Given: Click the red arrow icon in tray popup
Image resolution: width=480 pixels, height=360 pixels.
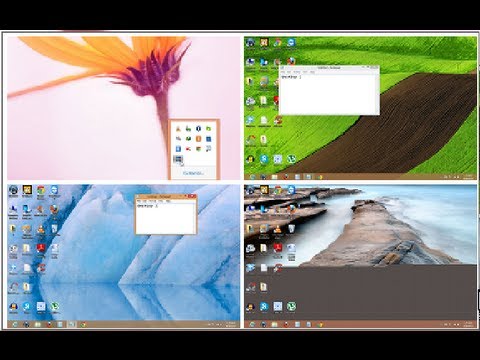Looking at the screenshot, I should 188,149.
